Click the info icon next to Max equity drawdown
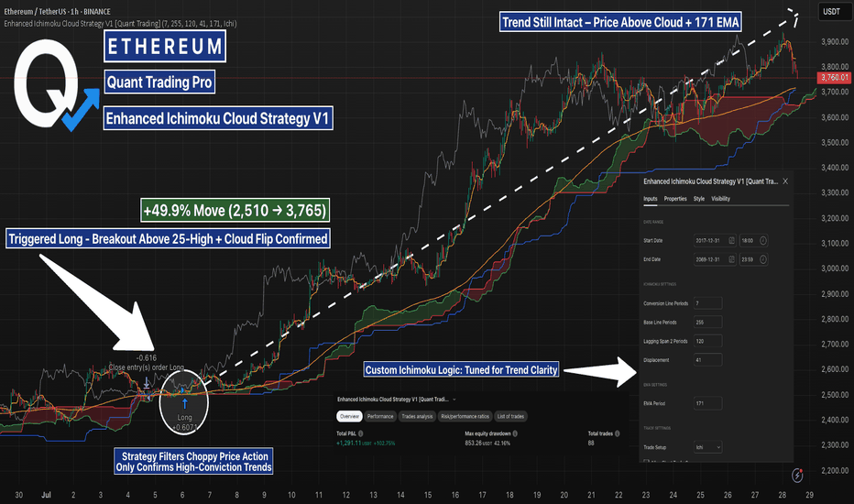854x504 pixels. pos(515,433)
